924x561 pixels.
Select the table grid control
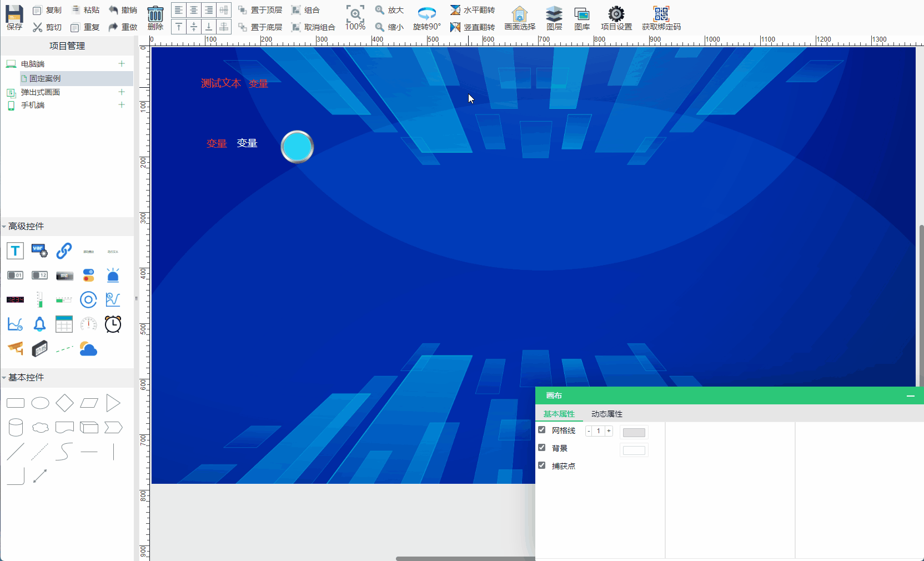(64, 324)
